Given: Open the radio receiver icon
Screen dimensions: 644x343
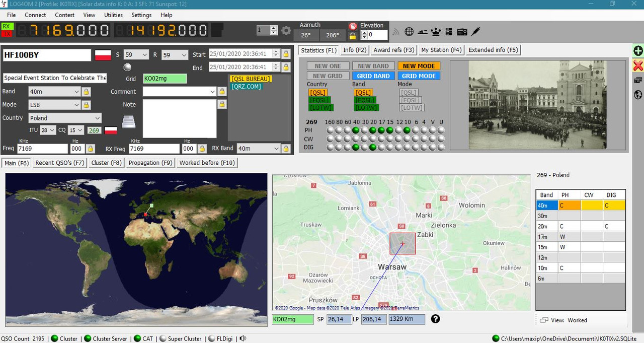Looking at the screenshot, I should [x=462, y=32].
